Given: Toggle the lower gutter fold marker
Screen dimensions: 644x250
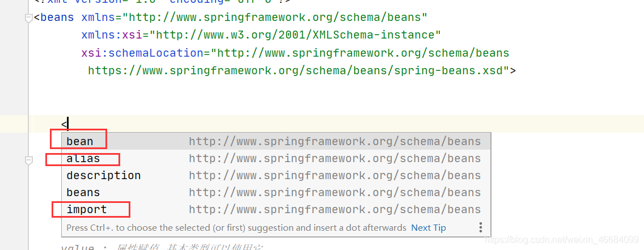Looking at the screenshot, I should point(29,161).
